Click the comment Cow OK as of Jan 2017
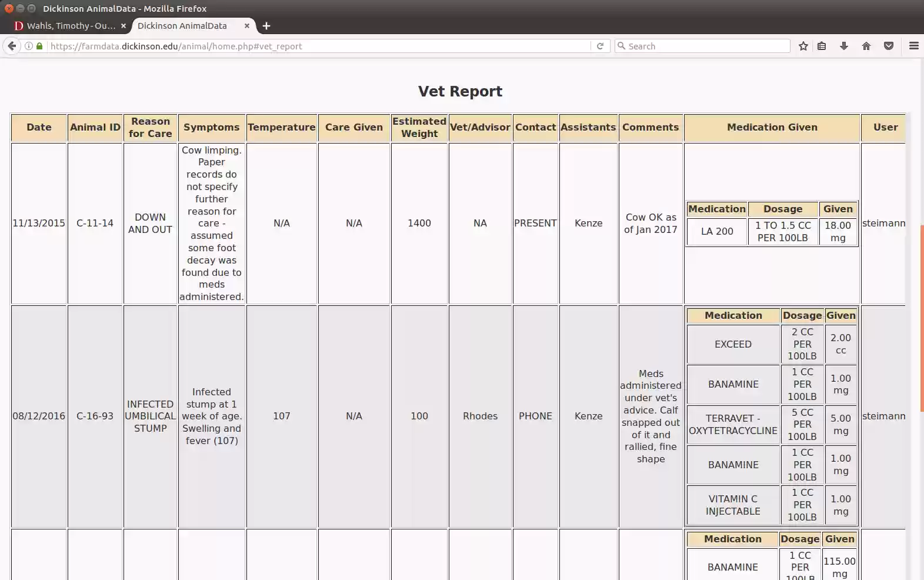The width and height of the screenshot is (924, 580). pos(651,224)
